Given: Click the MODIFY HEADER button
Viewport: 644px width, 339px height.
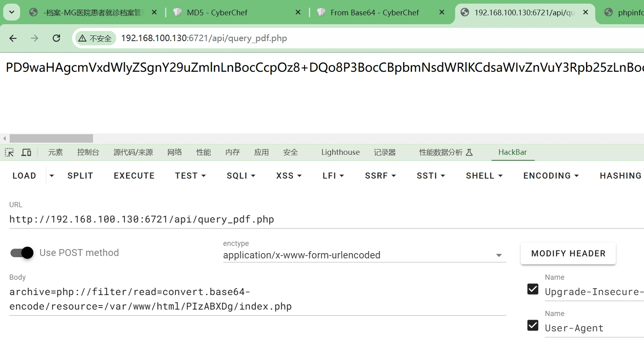Looking at the screenshot, I should [x=568, y=254].
